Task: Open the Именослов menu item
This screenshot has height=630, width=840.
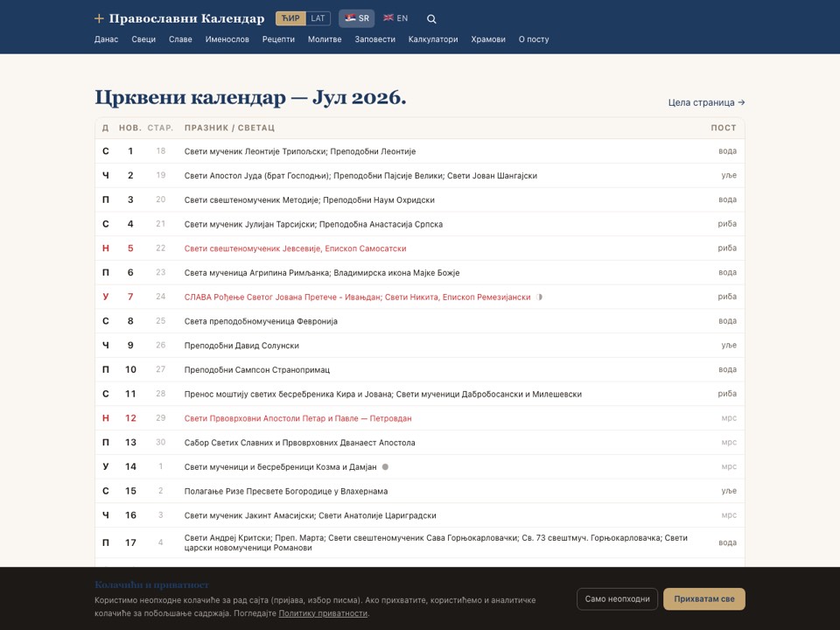Action: pos(227,39)
